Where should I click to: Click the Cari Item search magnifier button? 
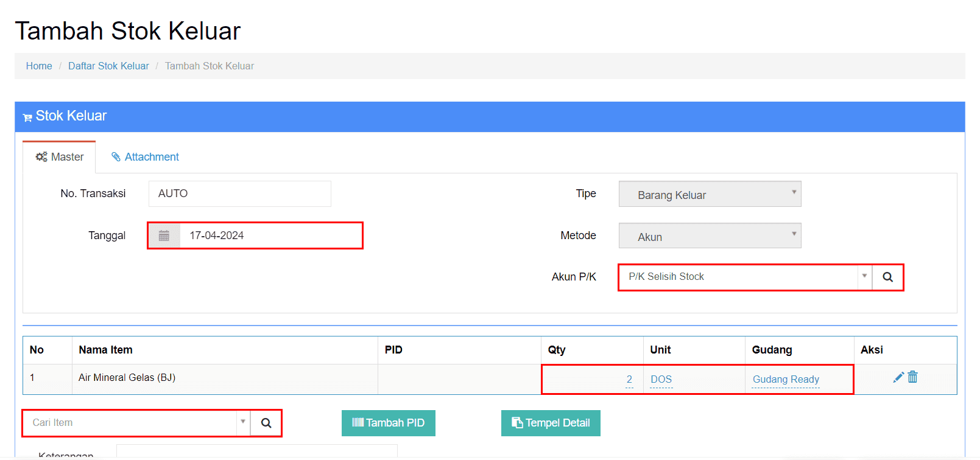(266, 423)
